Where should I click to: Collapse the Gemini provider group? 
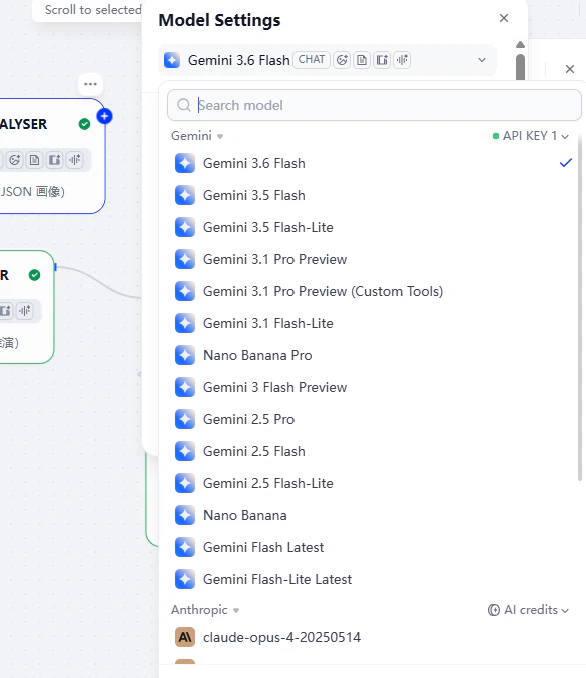197,136
